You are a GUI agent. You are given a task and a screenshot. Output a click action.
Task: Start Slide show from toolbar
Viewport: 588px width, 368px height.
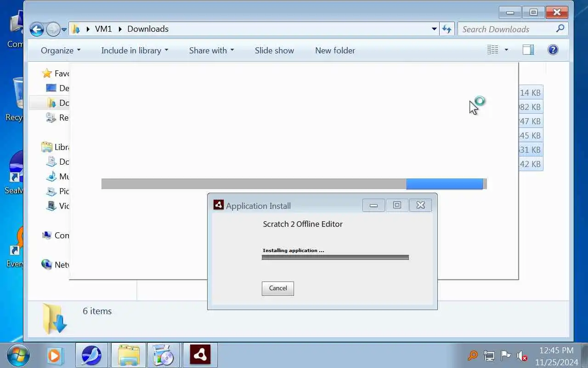click(x=274, y=51)
